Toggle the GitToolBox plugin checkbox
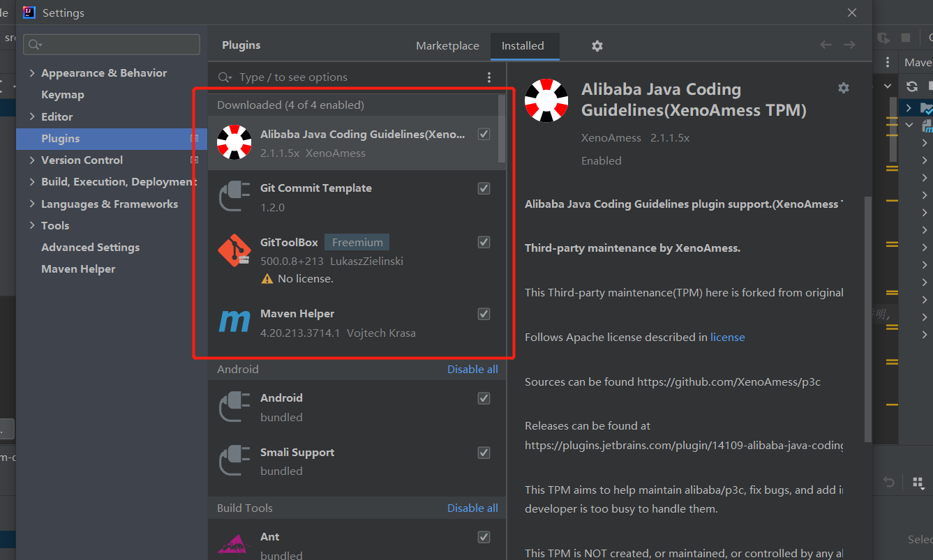This screenshot has width=933, height=560. (484, 242)
